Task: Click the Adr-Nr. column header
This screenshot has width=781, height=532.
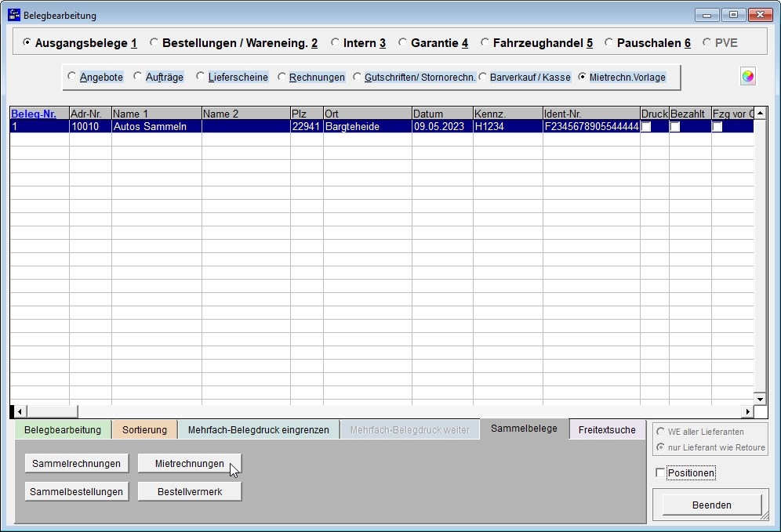Action: [x=90, y=114]
